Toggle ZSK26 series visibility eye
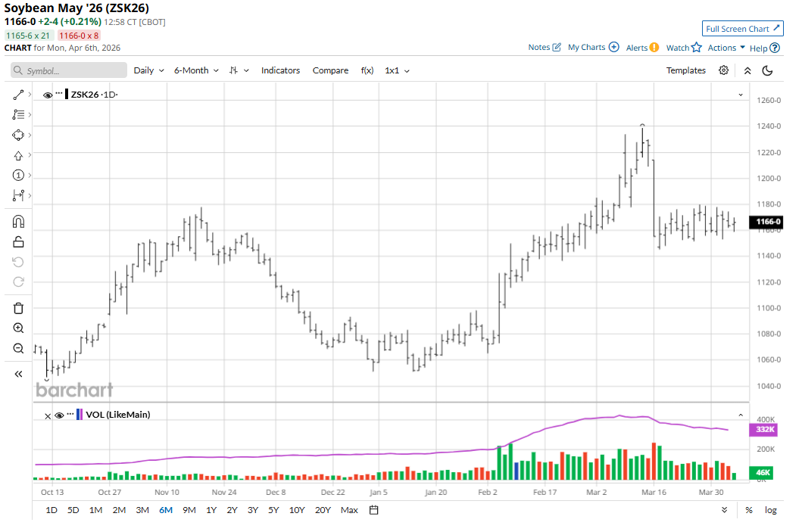This screenshot has width=802, height=532. pos(48,95)
